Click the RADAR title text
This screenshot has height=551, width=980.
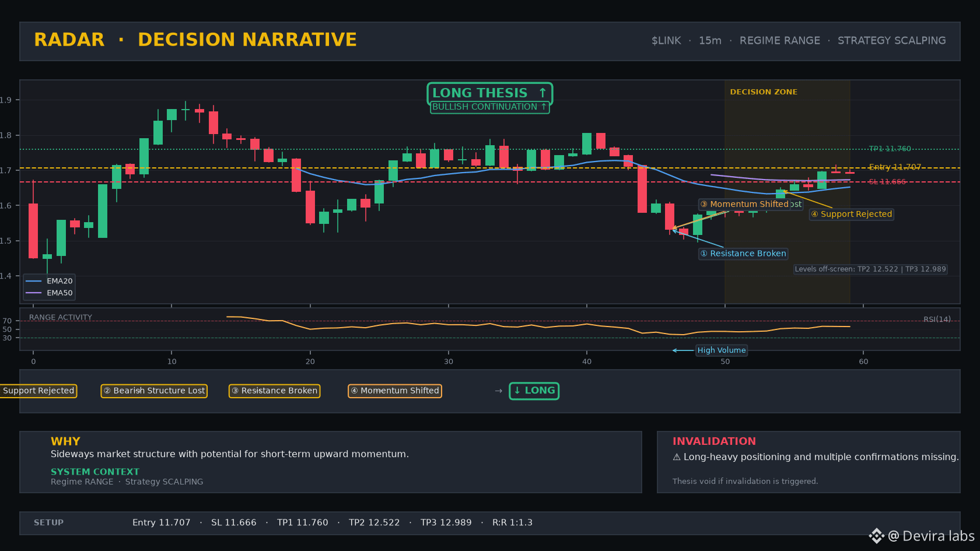tap(69, 40)
